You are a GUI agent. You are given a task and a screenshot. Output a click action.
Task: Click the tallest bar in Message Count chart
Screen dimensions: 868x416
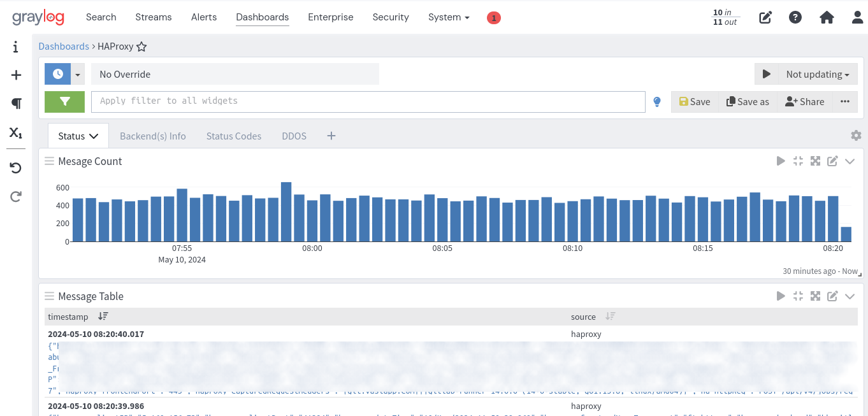point(286,212)
